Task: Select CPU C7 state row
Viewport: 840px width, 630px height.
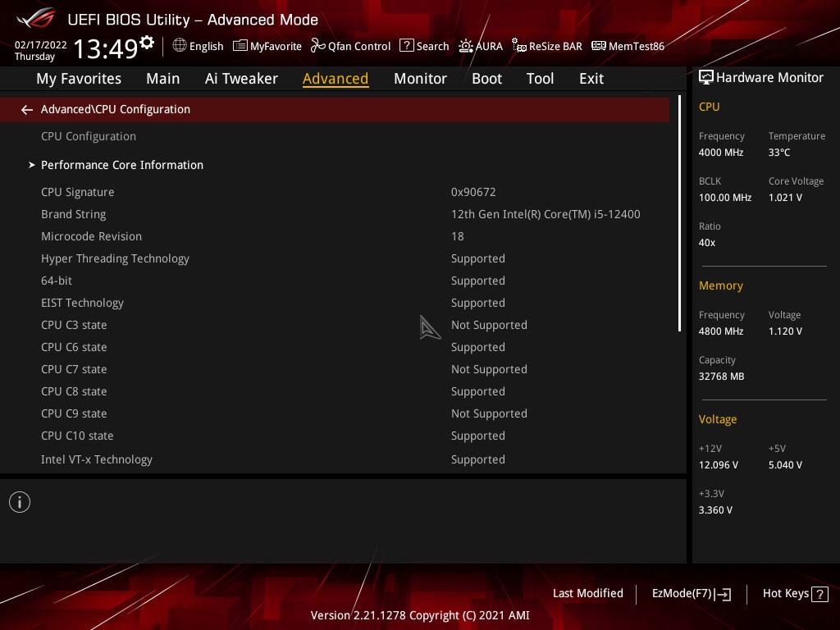Action: coord(335,370)
